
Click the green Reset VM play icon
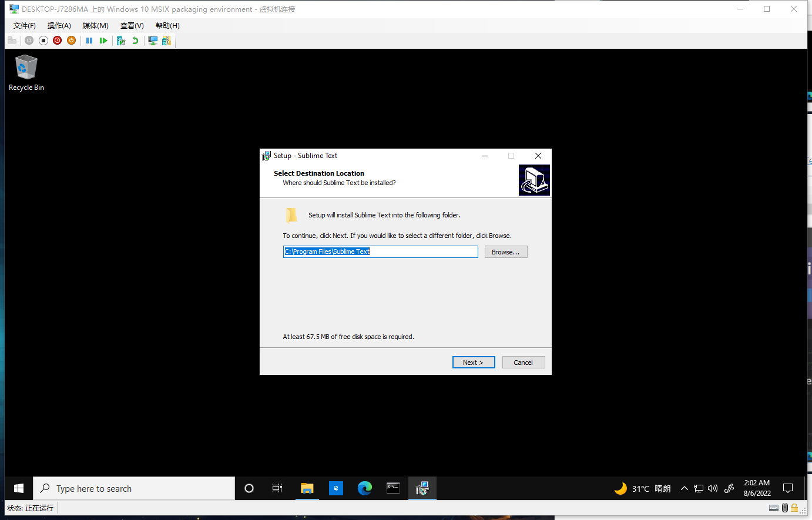(x=103, y=41)
